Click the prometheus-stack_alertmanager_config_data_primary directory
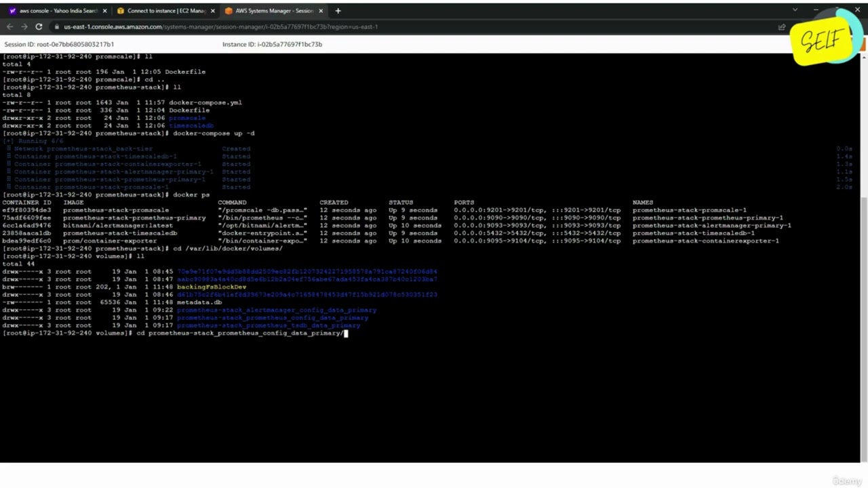 (277, 310)
